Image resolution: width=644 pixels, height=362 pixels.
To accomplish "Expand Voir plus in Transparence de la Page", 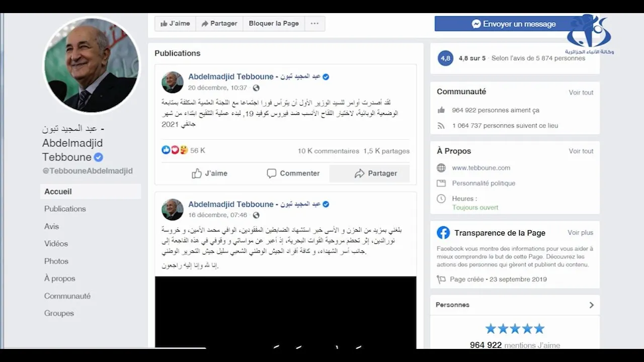I will (x=581, y=233).
